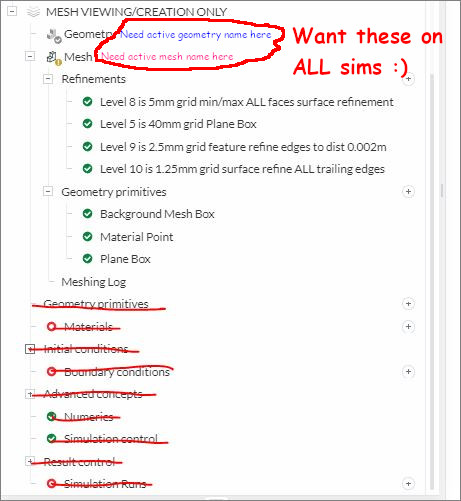Click the green check next to Material Point

click(x=87, y=236)
